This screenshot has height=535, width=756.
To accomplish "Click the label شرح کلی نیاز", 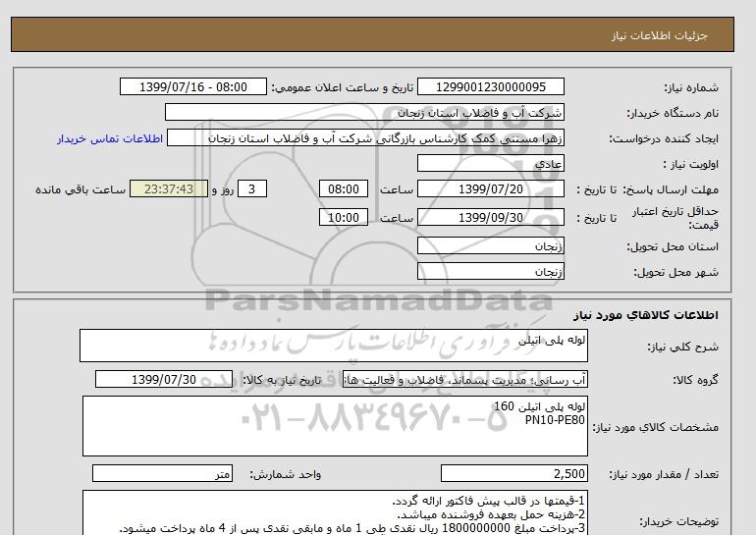I will 682,347.
